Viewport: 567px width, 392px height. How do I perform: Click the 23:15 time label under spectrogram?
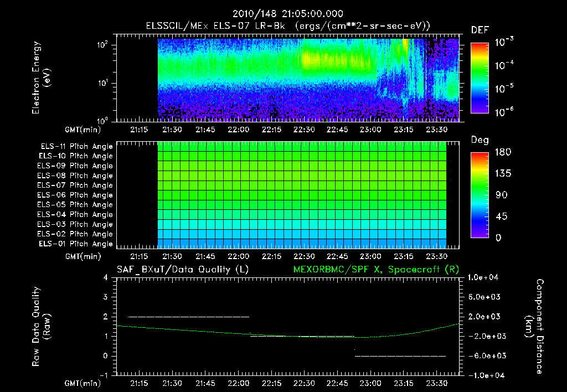pos(404,130)
